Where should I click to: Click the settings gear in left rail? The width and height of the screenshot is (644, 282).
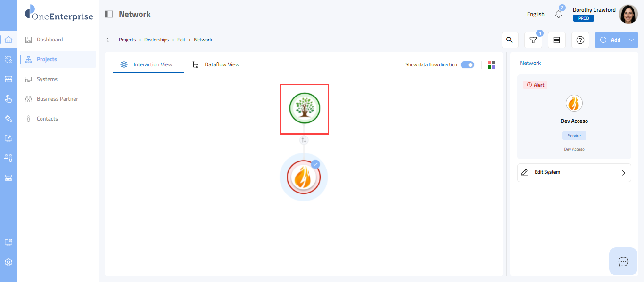[x=8, y=262]
